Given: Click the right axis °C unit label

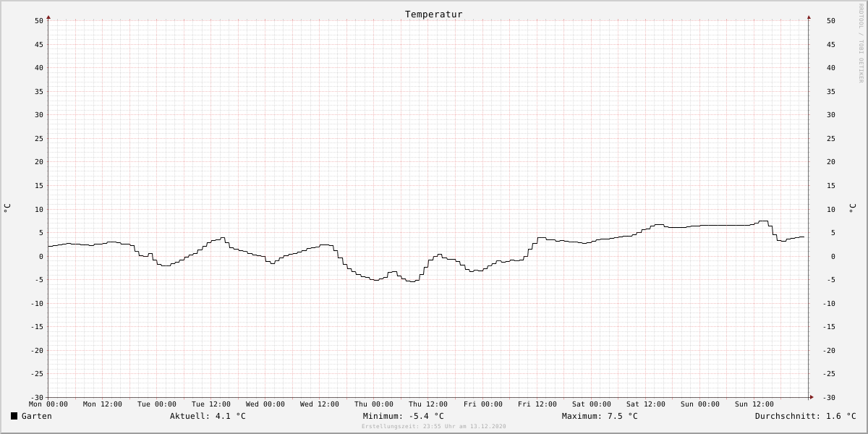Looking at the screenshot, I should (852, 208).
